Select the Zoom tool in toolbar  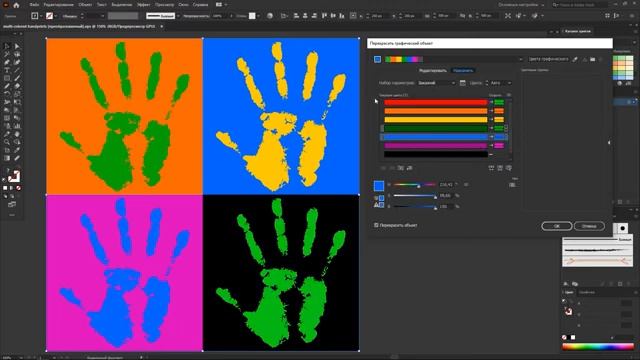coord(7,142)
